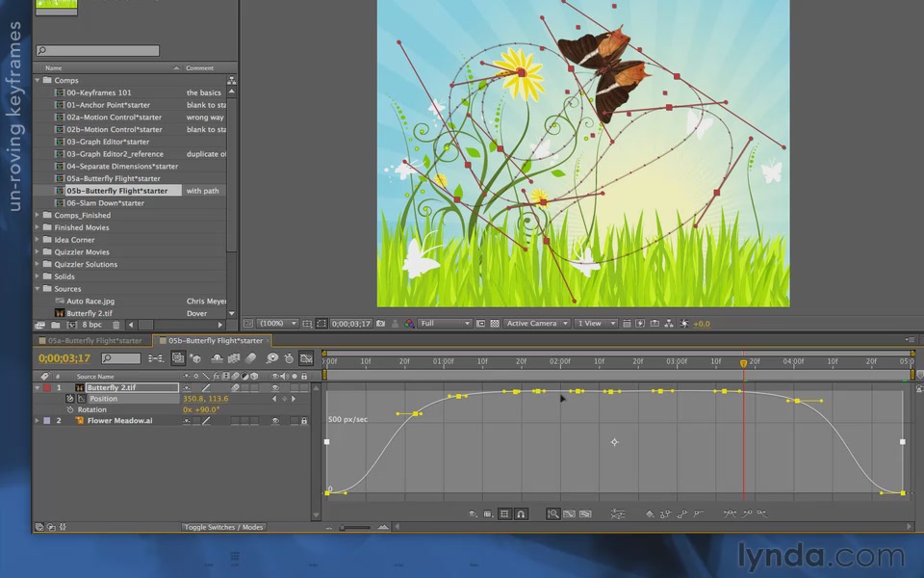The height and width of the screenshot is (578, 924).
Task: Click Edit selected keyframes diamond icon
Action: [x=650, y=513]
